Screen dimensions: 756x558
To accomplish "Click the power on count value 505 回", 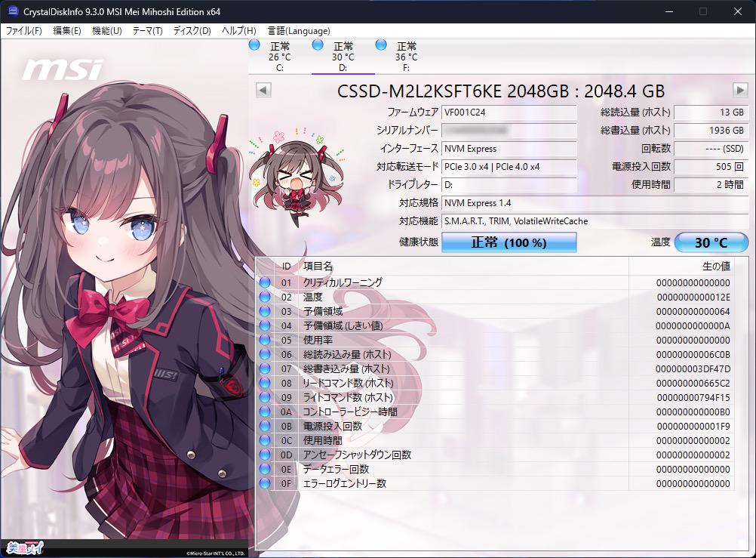I will pos(711,167).
